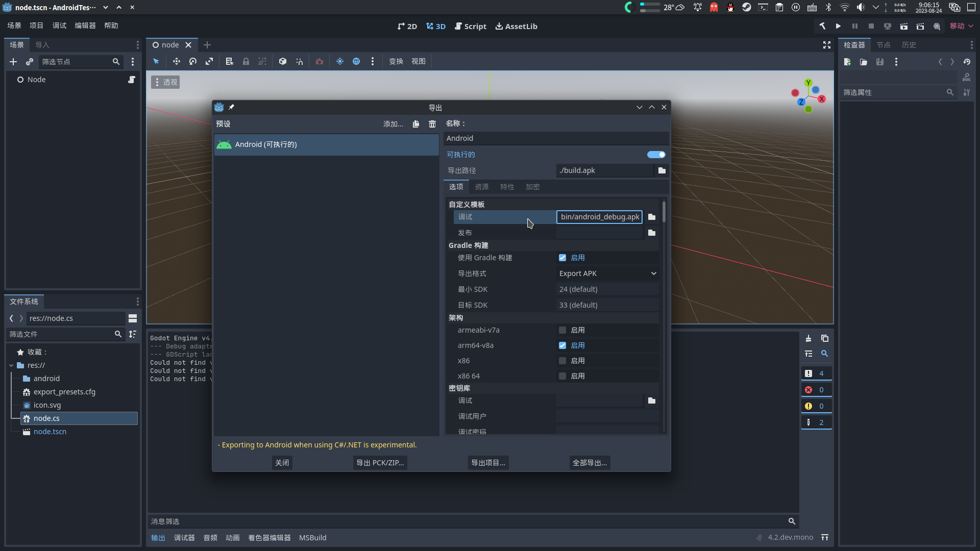Select the Scale tool
The height and width of the screenshot is (551, 980).
pyautogui.click(x=209, y=61)
